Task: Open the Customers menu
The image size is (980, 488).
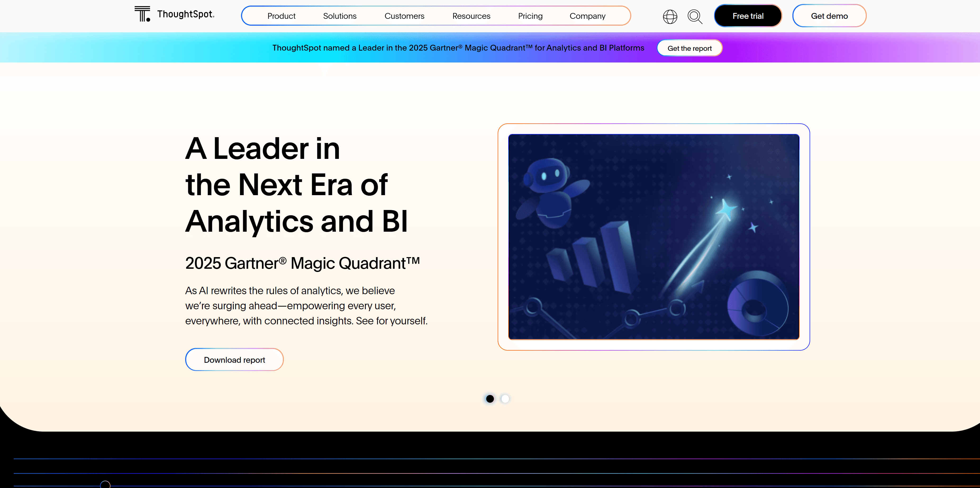Action: pyautogui.click(x=404, y=16)
